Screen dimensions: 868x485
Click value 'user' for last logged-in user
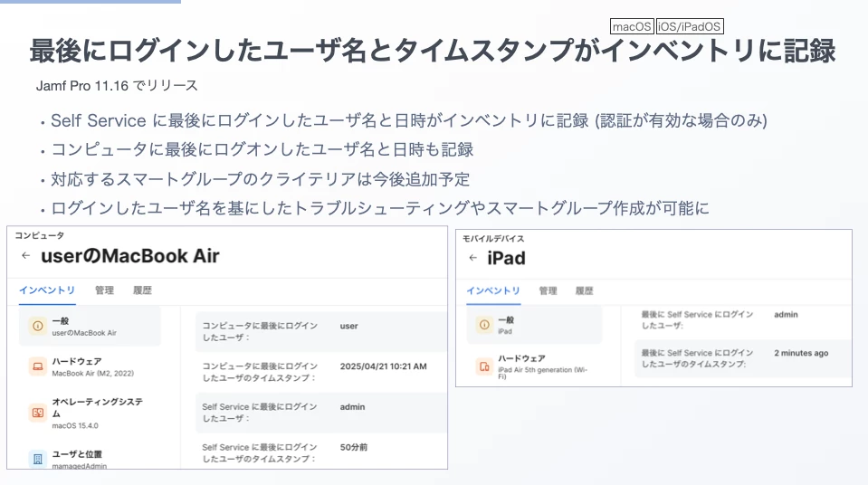coord(348,326)
